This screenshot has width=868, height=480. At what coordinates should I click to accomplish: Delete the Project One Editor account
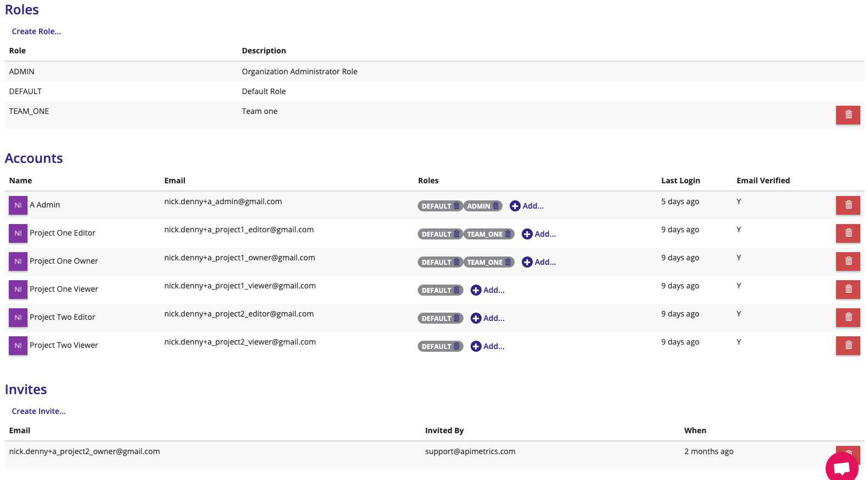coord(848,233)
